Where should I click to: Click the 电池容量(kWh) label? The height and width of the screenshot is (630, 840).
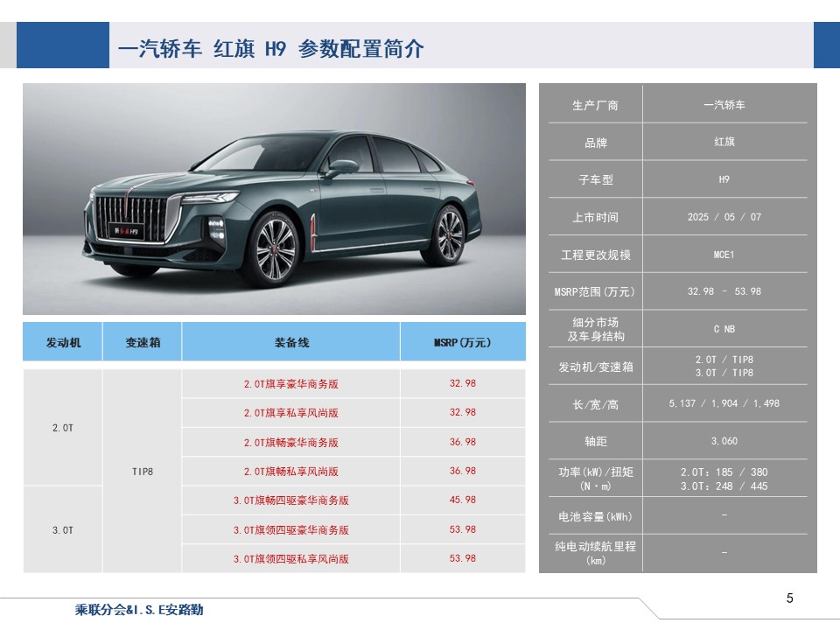[x=595, y=516]
